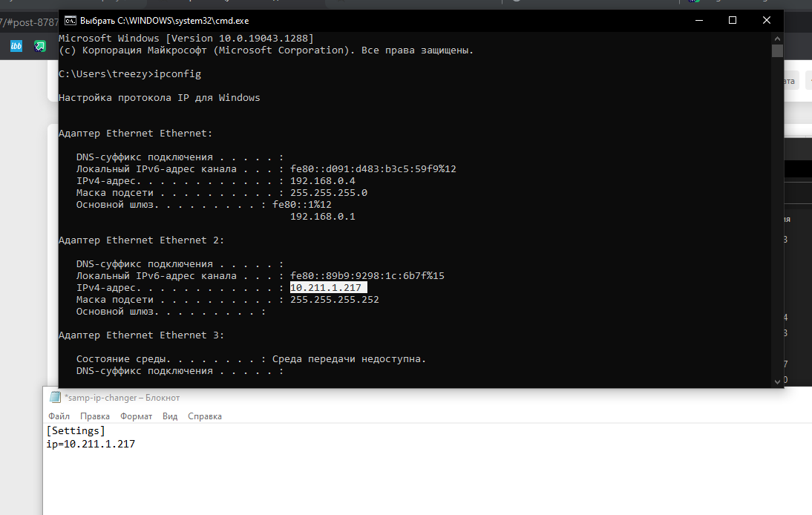Maximize the cmd.exe window
The height and width of the screenshot is (515, 812).
click(x=733, y=20)
